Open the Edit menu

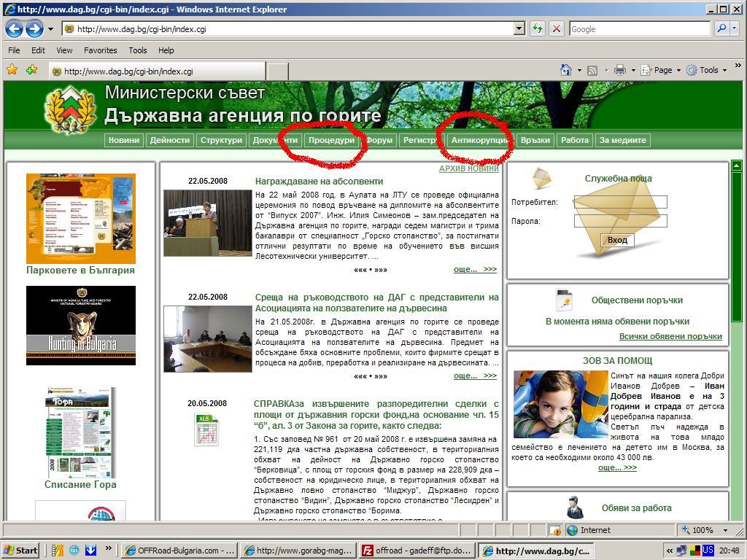pos(38,50)
